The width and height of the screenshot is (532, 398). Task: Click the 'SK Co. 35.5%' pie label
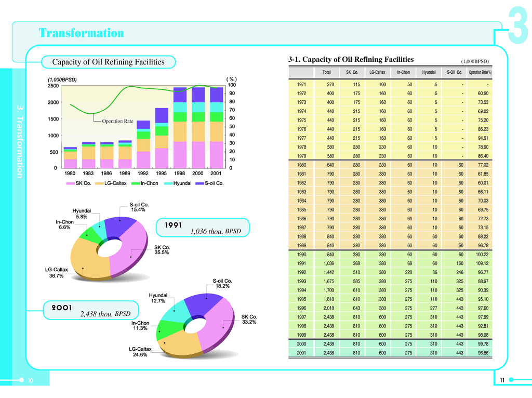[x=162, y=250]
